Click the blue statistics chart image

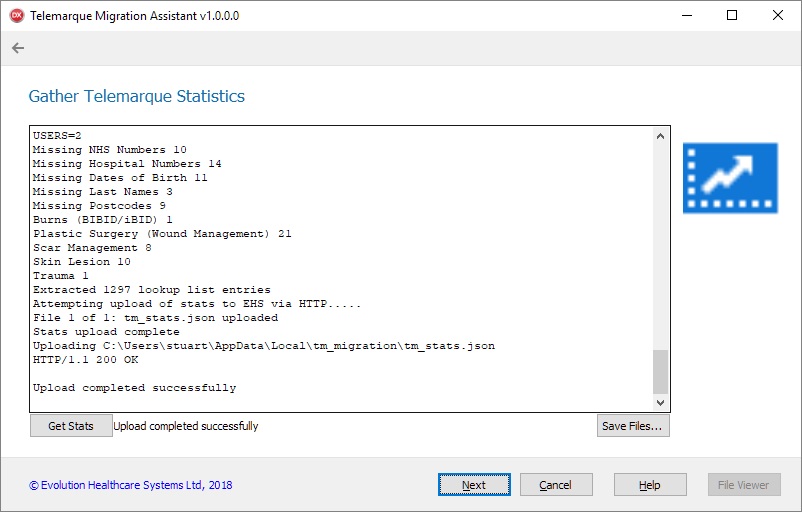pos(730,177)
